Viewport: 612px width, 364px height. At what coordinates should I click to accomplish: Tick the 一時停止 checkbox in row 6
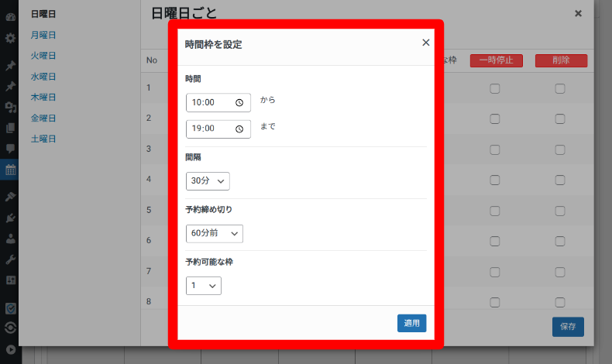coord(495,241)
